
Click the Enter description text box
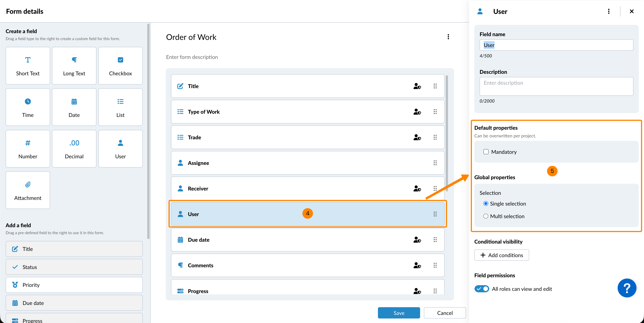[556, 86]
